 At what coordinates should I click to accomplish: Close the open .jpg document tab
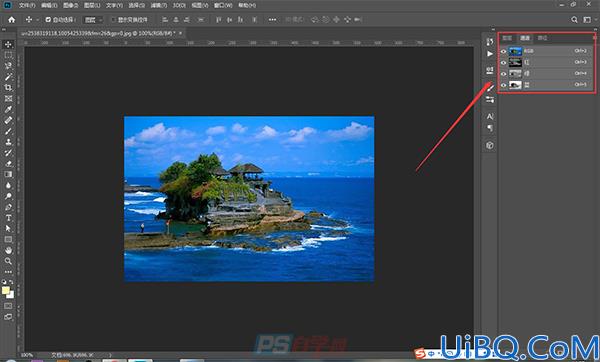(181, 33)
